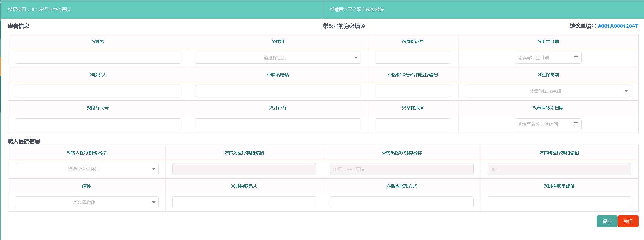Open the birth date calendar icon
This screenshot has width=644, height=240.
tap(575, 58)
